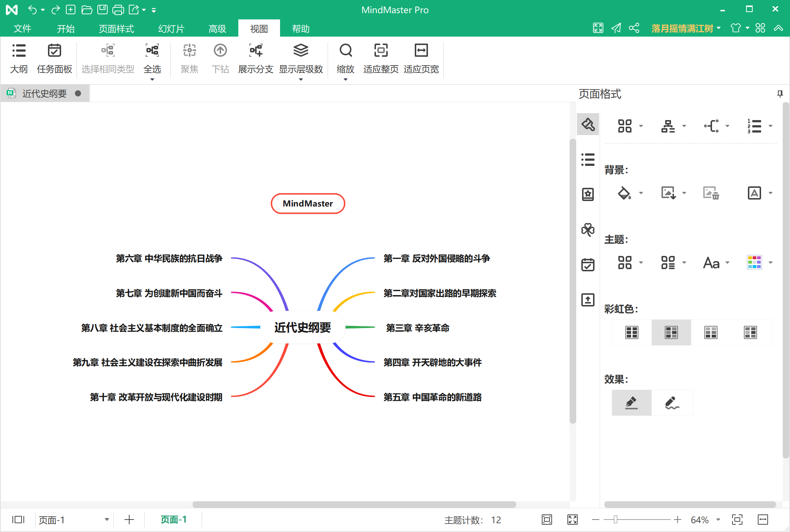
Task: Select fourth rainbow color option
Action: [750, 332]
